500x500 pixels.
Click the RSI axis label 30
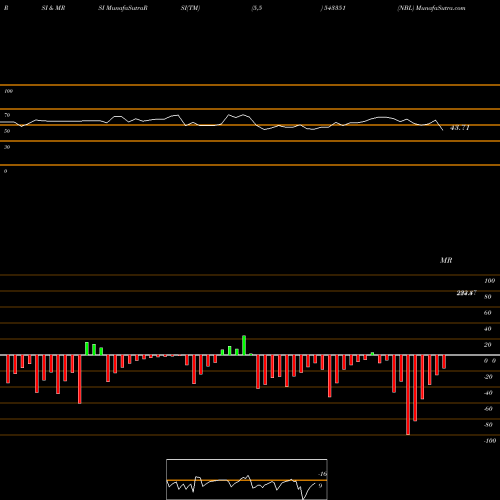coord(7,147)
